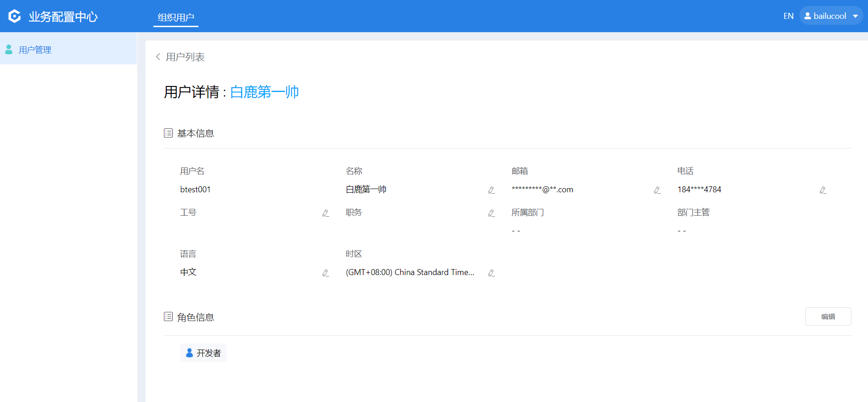Edit the 电话 field via pencil icon
The image size is (868, 402).
pyautogui.click(x=823, y=190)
